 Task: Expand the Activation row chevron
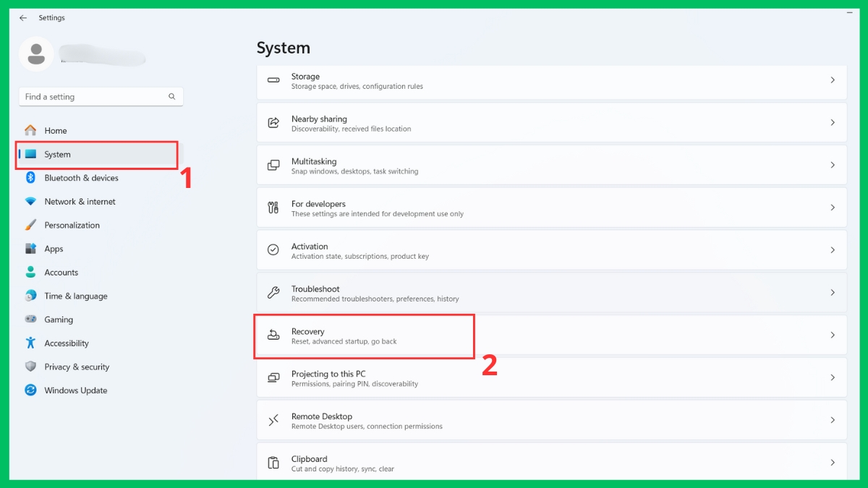pyautogui.click(x=833, y=250)
